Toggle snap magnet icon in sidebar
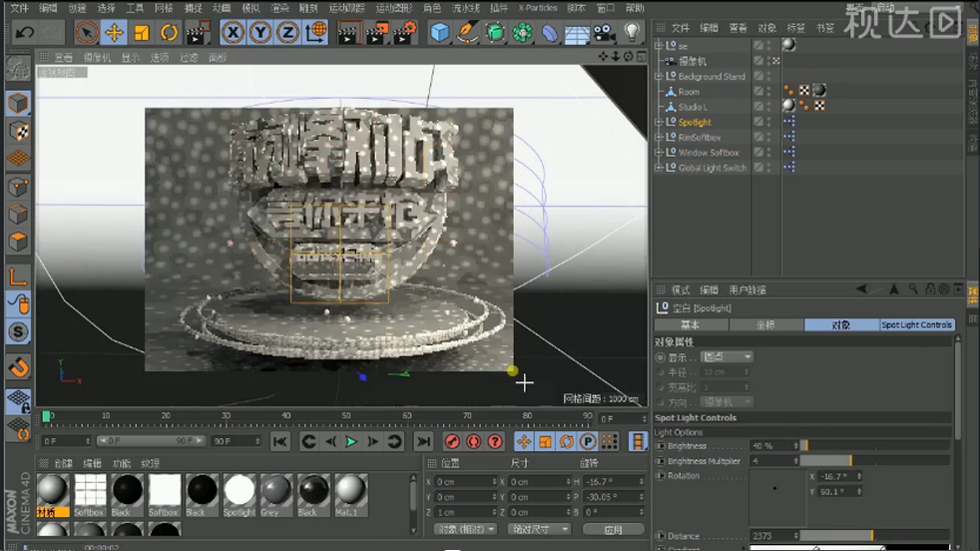 tap(18, 367)
